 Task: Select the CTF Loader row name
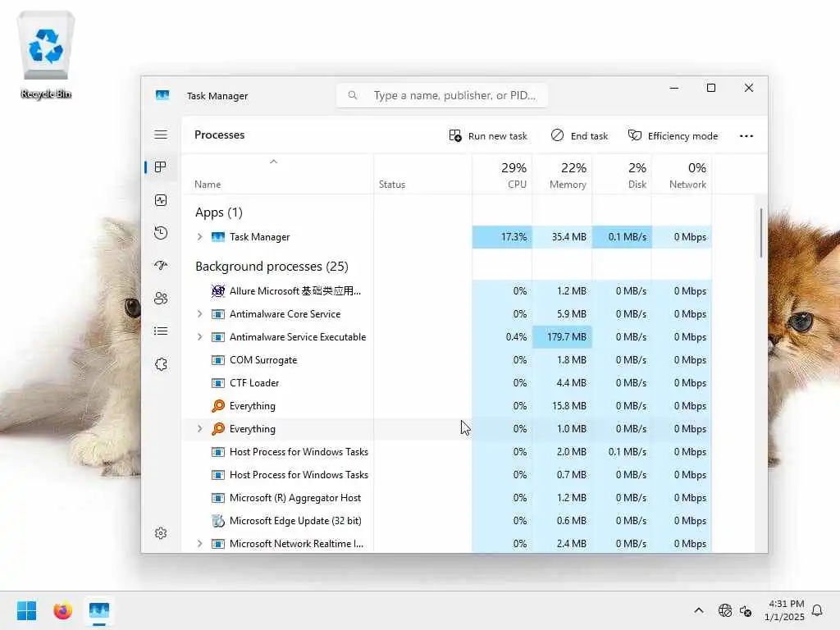click(254, 383)
